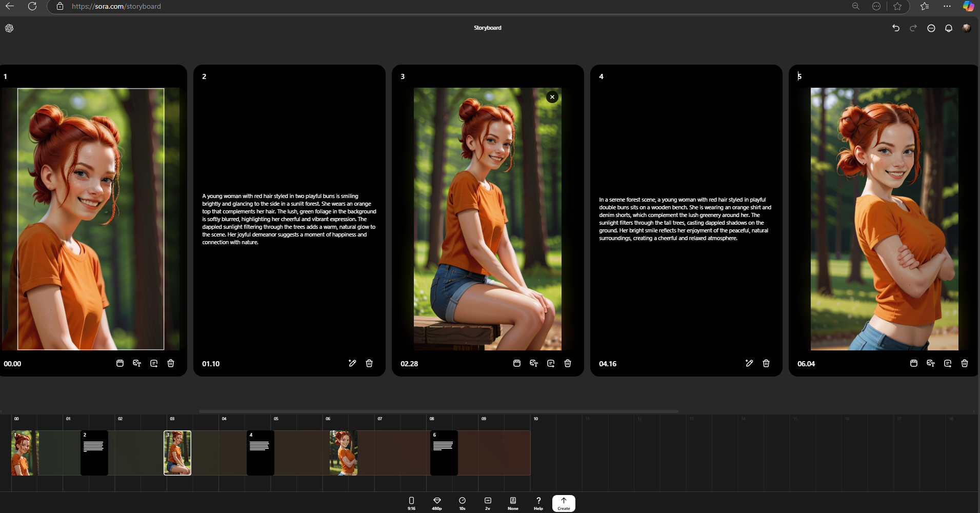The height and width of the screenshot is (513, 980).
Task: Select timeline thumbnail 3 of woman on bench
Action: (177, 453)
